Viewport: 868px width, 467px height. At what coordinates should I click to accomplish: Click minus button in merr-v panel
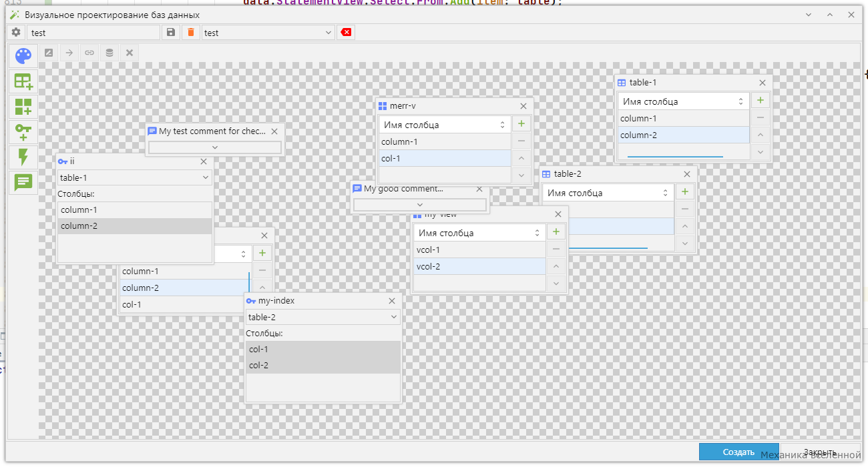pyautogui.click(x=521, y=141)
